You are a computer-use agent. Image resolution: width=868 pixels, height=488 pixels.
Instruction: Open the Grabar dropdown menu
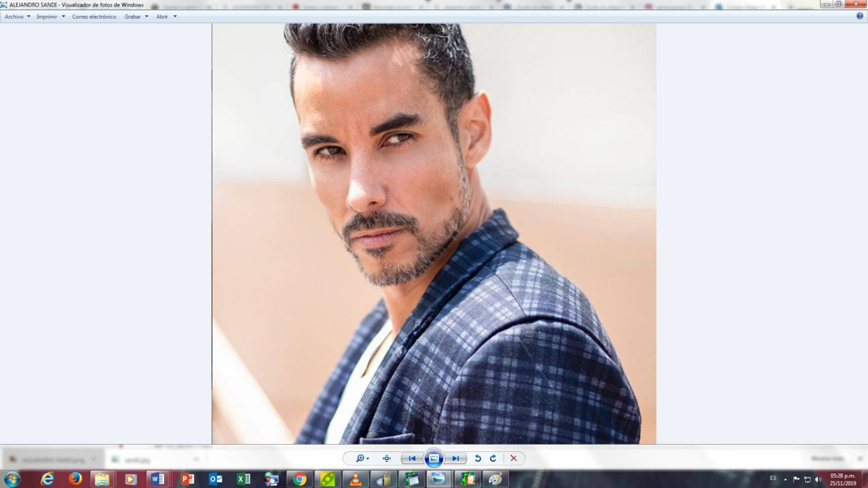[x=136, y=17]
